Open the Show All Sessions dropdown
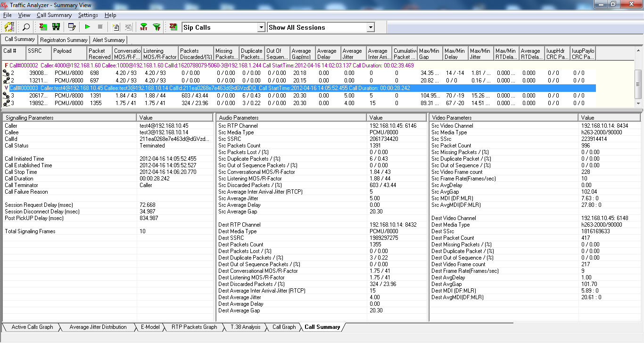 [x=371, y=27]
